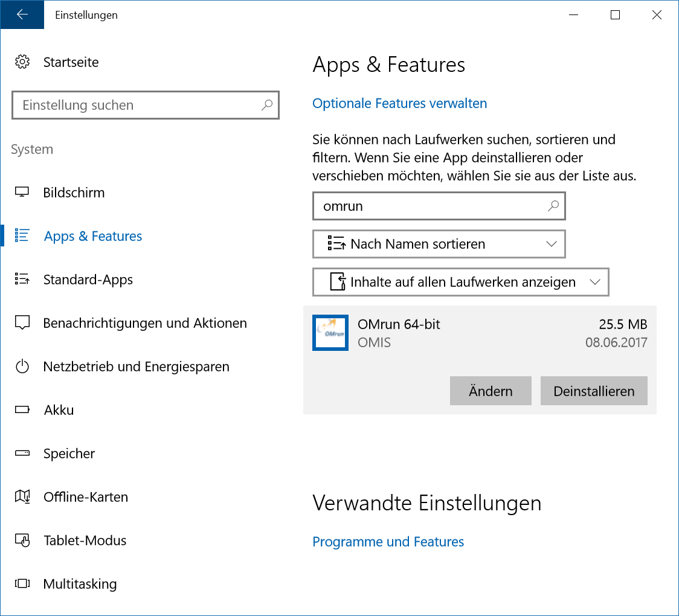
Task: Open Startseite via the gear icon
Action: point(22,62)
